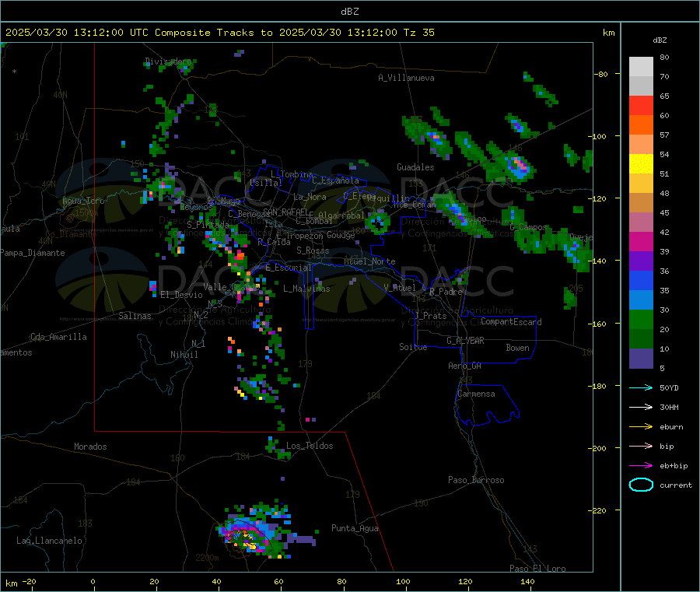
Task: Click the 'J_Prats' label
Action: click(430, 316)
